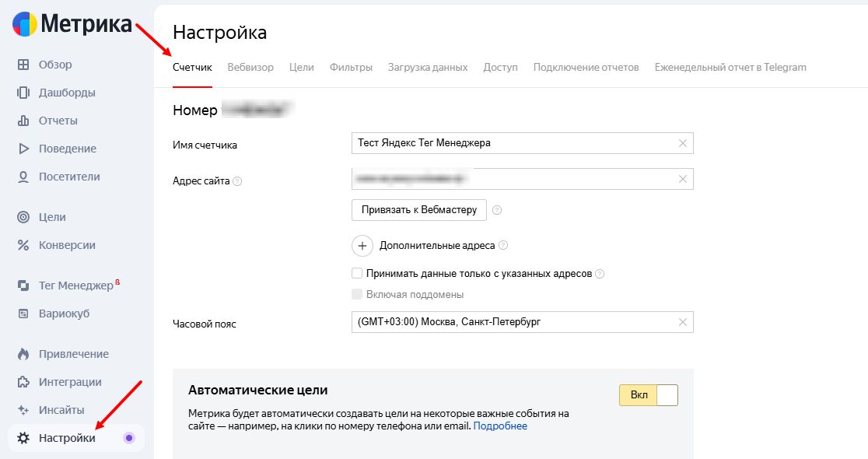Viewport: 868px width, 459px height.
Task: Follow the Подробнее link
Action: click(x=500, y=426)
